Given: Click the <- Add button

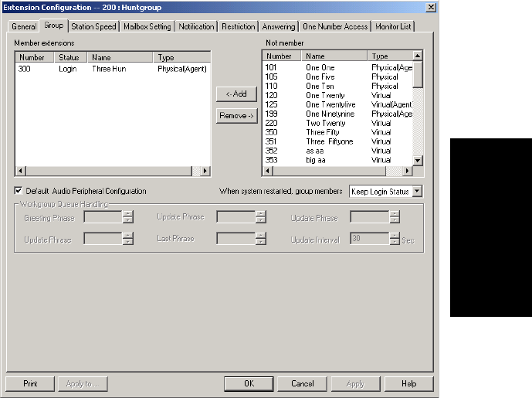Looking at the screenshot, I should 236,94.
